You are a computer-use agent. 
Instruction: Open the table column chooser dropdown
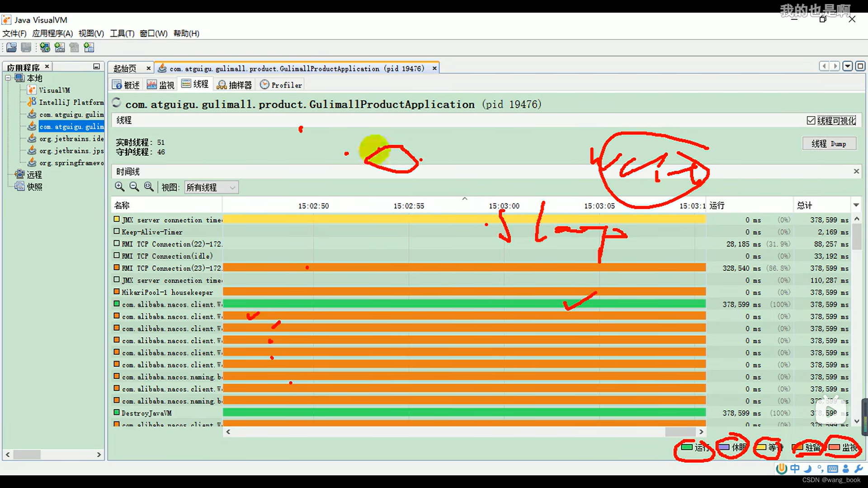click(x=856, y=205)
